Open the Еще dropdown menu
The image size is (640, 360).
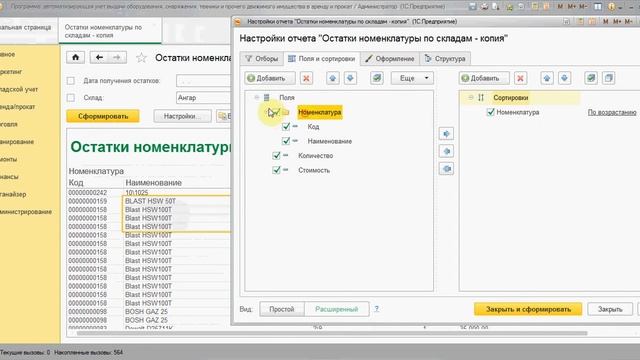(x=412, y=78)
